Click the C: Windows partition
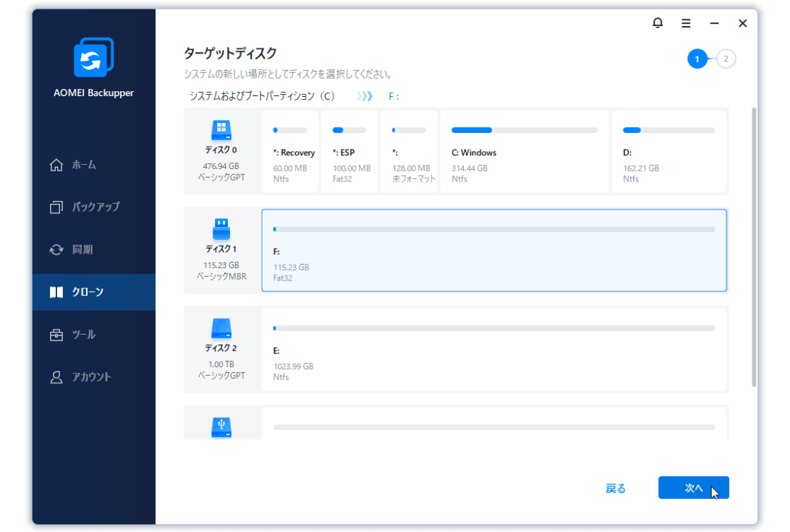 (524, 153)
